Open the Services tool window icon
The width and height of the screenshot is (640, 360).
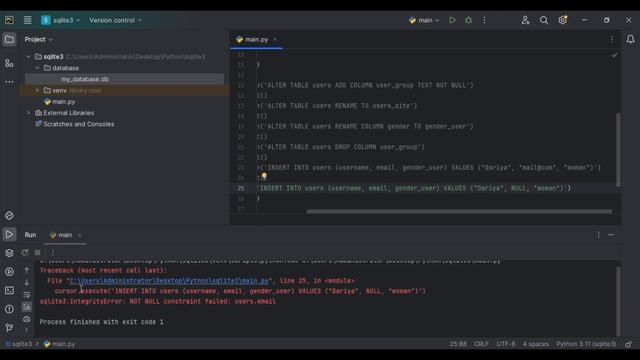(9, 271)
